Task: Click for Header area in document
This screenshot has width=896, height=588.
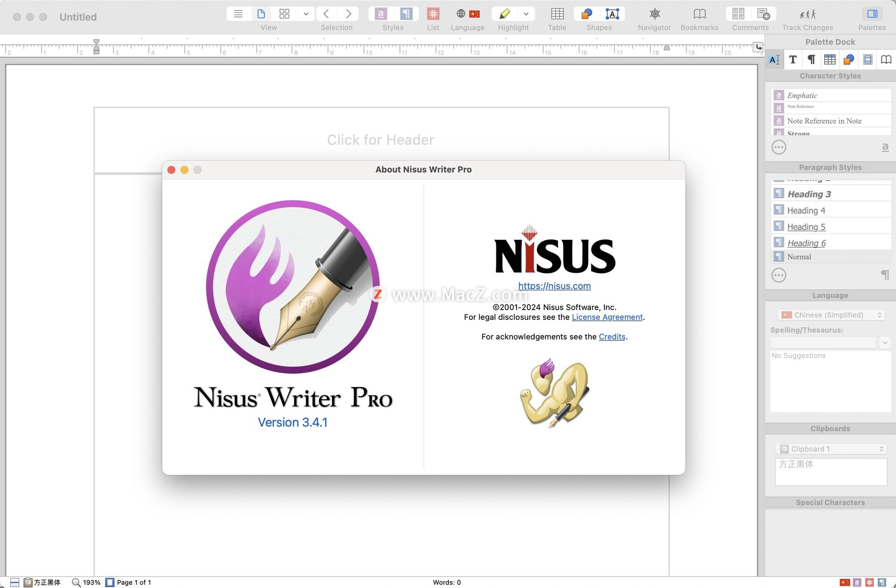Action: point(381,140)
